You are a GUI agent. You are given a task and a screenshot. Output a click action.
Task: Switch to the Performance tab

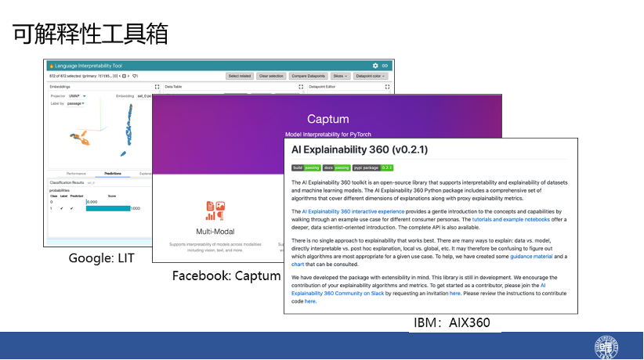(x=76, y=173)
